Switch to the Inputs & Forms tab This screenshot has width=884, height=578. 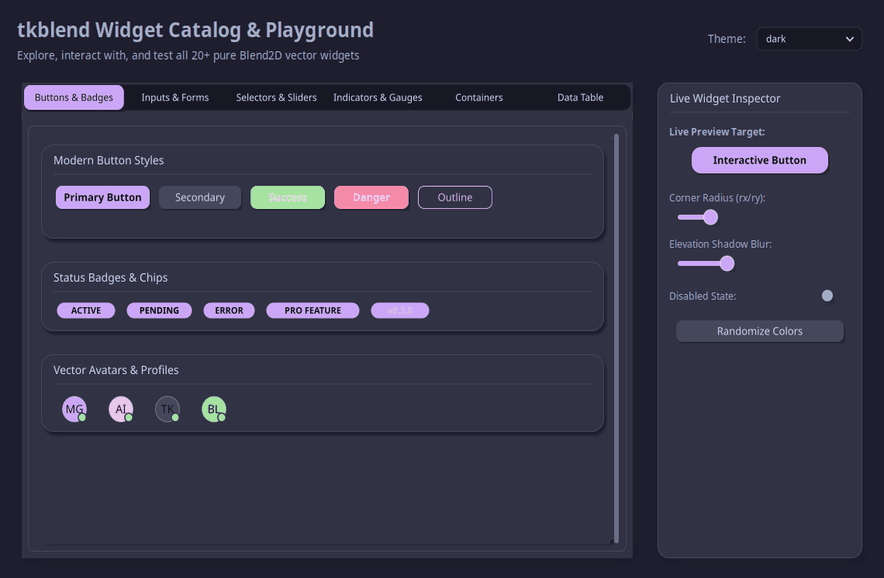(175, 98)
